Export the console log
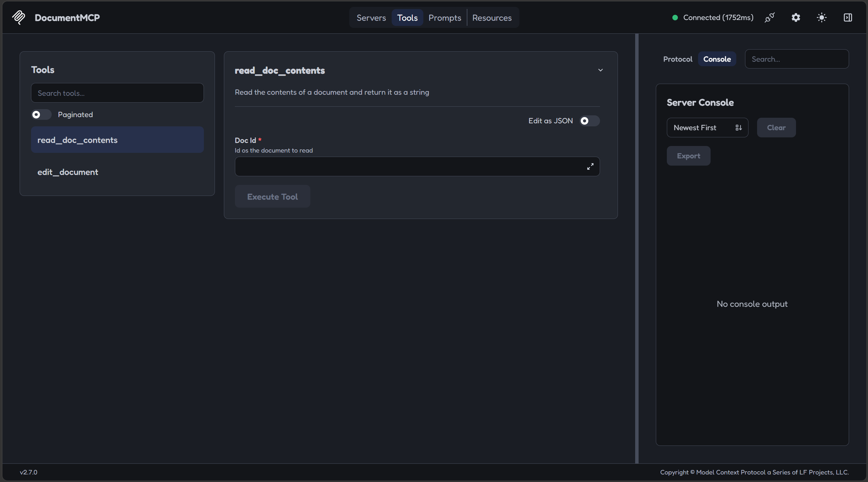The height and width of the screenshot is (482, 868). [689, 156]
